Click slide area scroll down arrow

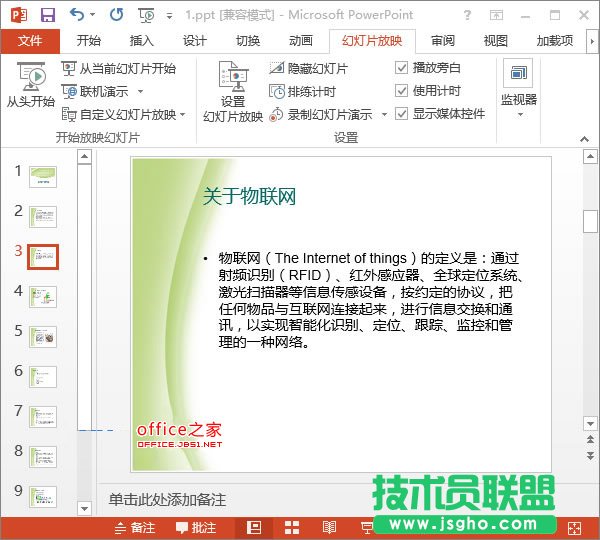click(x=590, y=424)
